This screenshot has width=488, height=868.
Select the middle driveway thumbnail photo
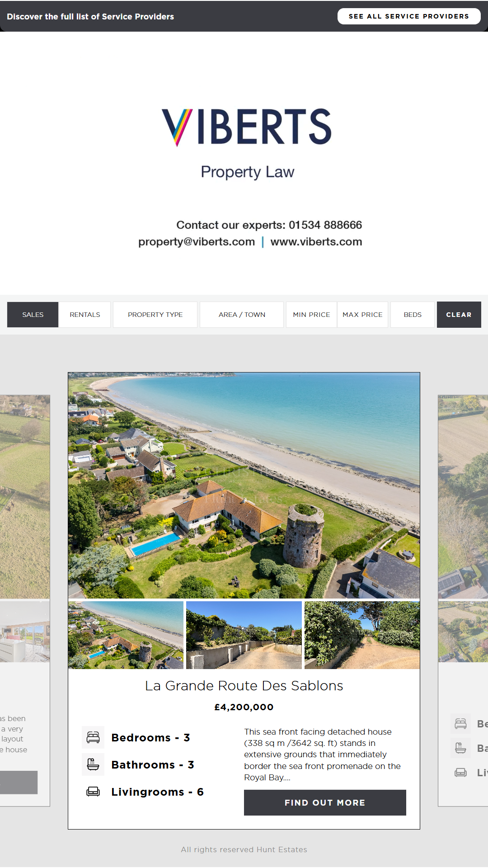click(244, 635)
